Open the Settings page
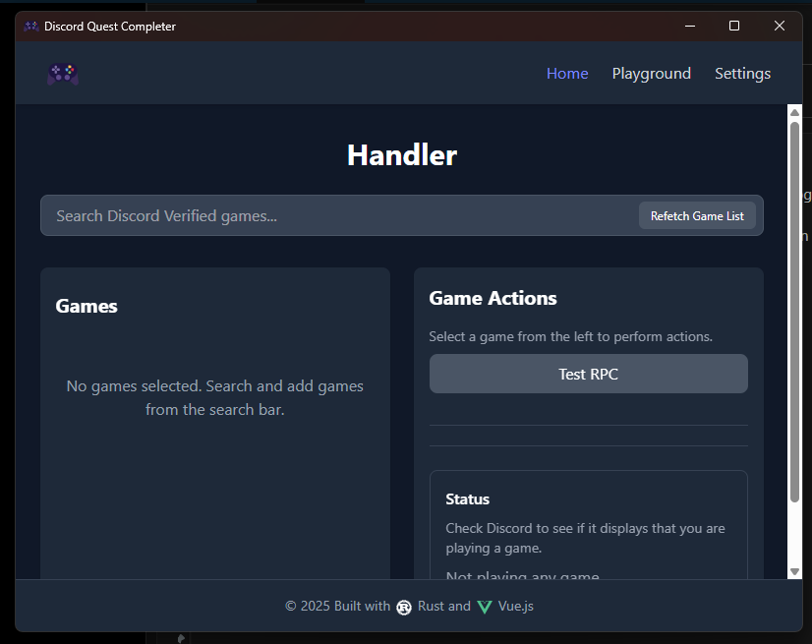The height and width of the screenshot is (644, 812). tap(742, 74)
